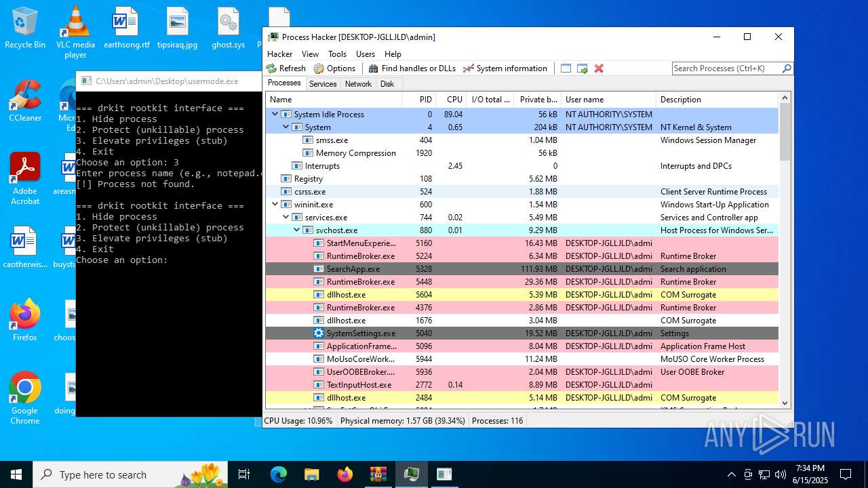
Task: Select the SearchApp.exe process row
Action: click(x=522, y=269)
